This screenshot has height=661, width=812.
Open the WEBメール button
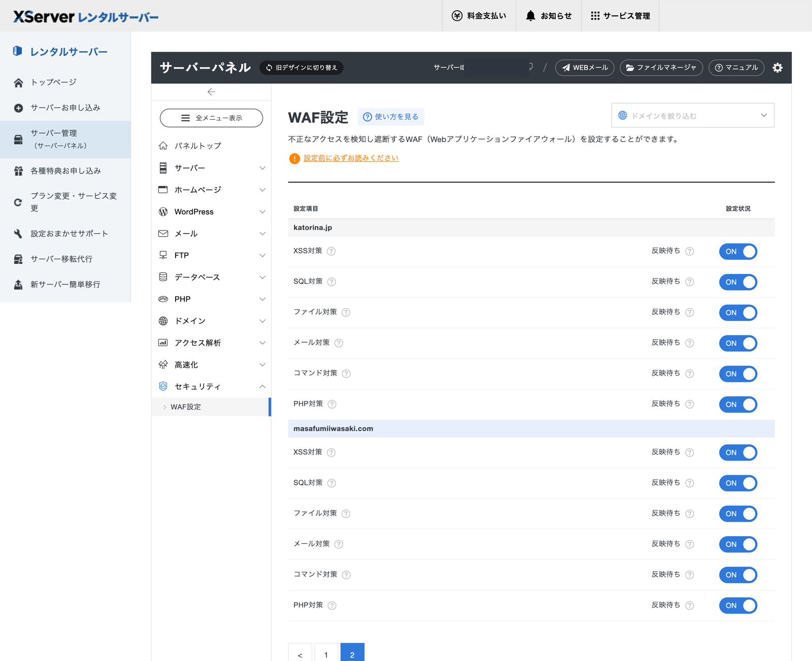click(585, 68)
